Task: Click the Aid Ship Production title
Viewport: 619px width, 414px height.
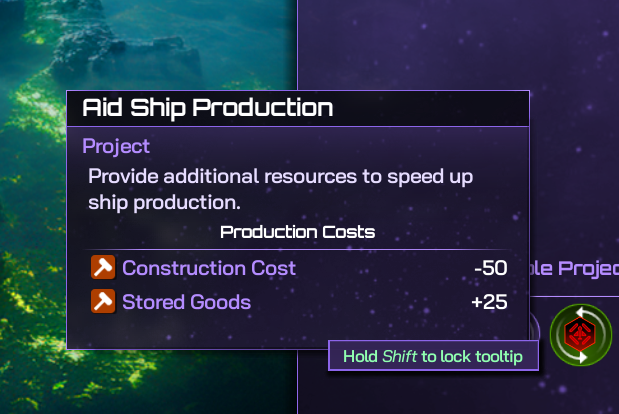Action: coord(207,107)
